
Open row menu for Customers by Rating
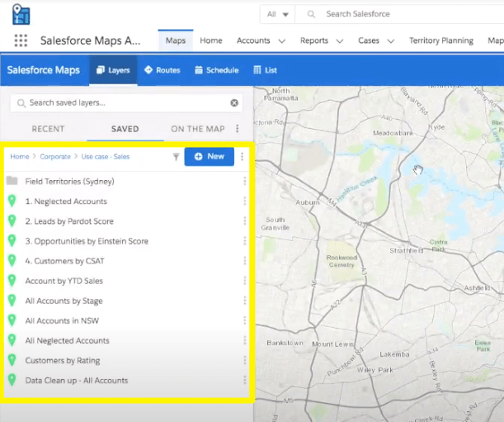coord(245,361)
